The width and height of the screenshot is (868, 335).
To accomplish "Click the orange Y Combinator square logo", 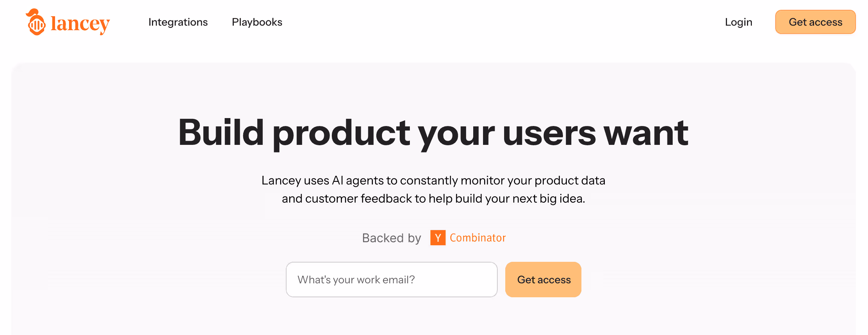I will tap(438, 238).
